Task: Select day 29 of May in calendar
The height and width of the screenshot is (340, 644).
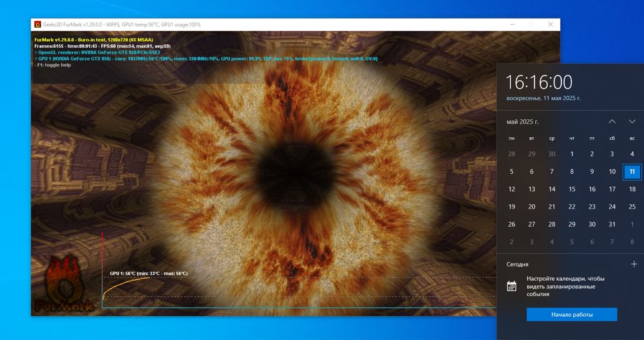Action: [x=572, y=224]
